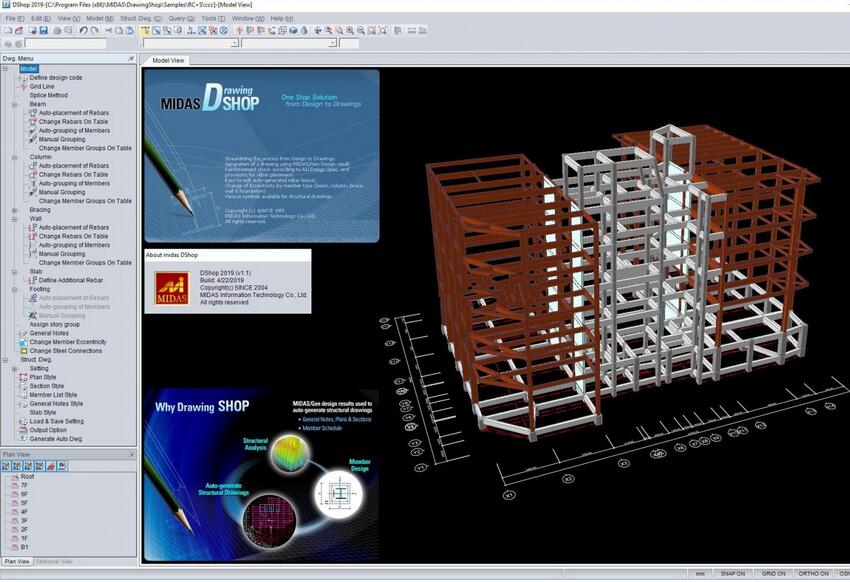The width and height of the screenshot is (850, 582).
Task: Open Assign story group tree item
Action: (54, 325)
